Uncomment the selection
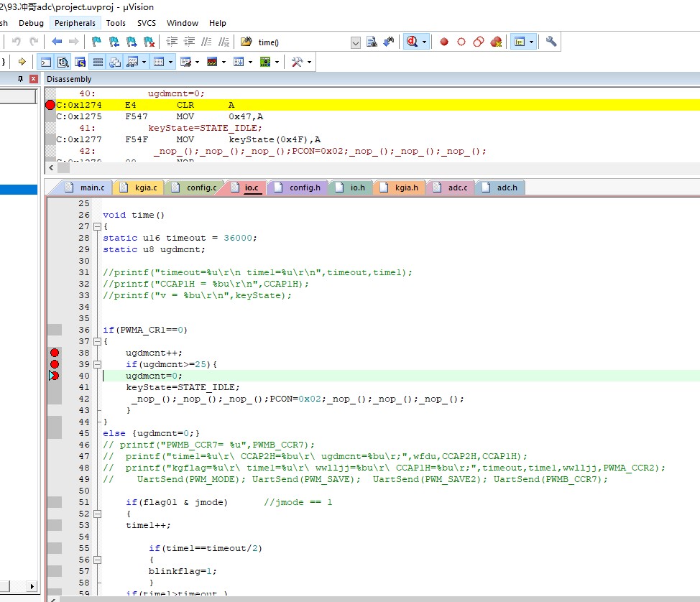This screenshot has width=700, height=602. pyautogui.click(x=224, y=42)
